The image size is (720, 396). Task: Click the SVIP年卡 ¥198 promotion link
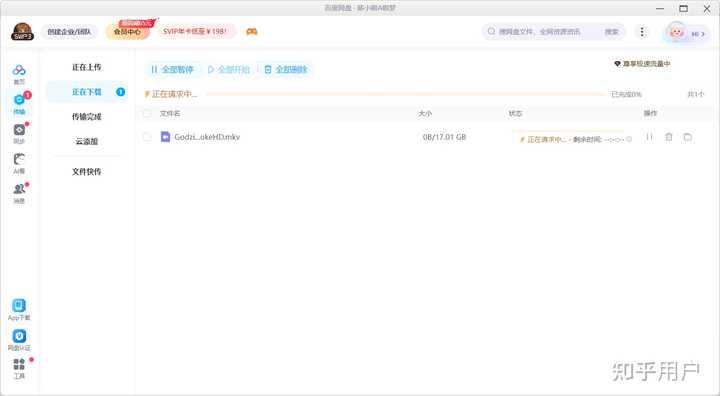pyautogui.click(x=195, y=31)
